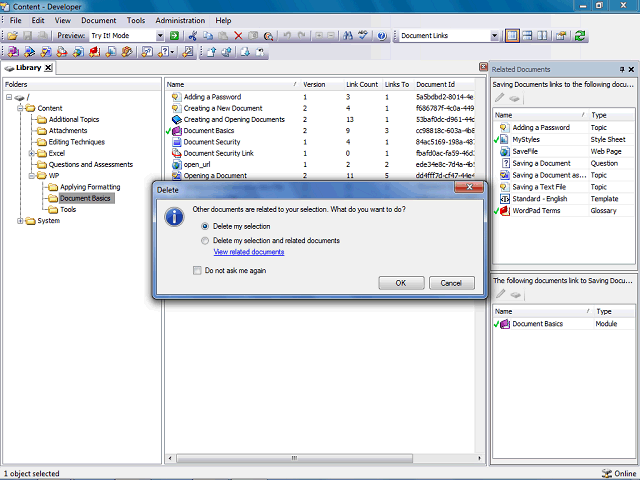Click the scrollbar left arrow in library list

(x=170, y=458)
